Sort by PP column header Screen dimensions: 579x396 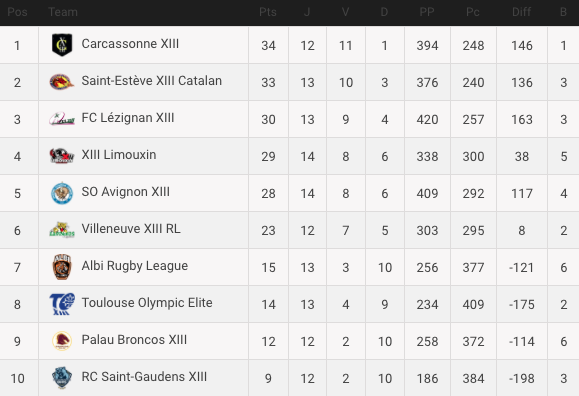(427, 12)
